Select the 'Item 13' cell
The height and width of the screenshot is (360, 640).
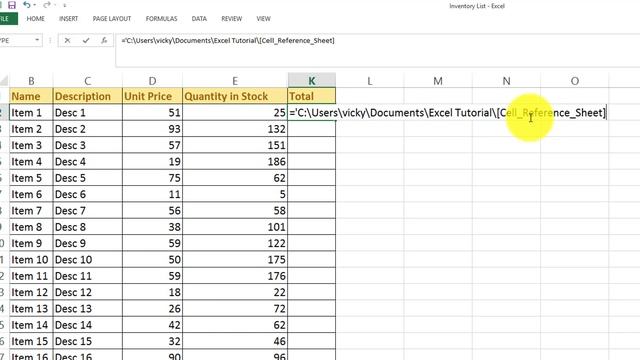pos(31,309)
